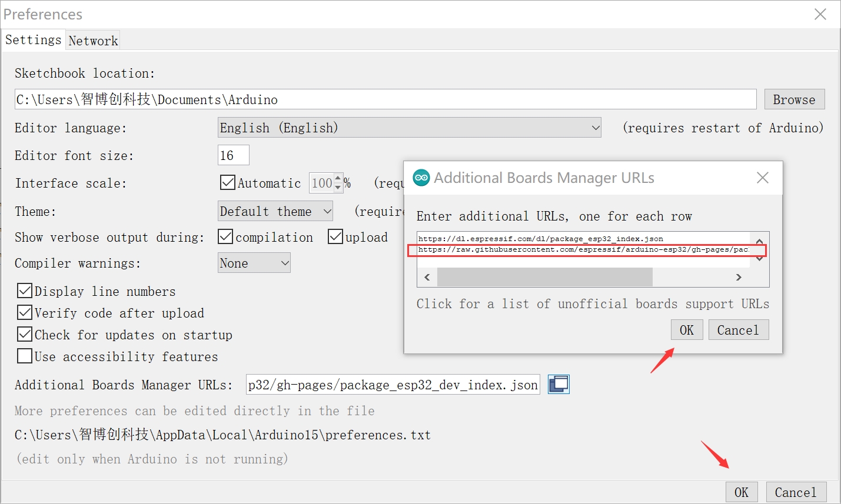Image resolution: width=841 pixels, height=504 pixels.
Task: Switch to the Settings tab
Action: 33,40
